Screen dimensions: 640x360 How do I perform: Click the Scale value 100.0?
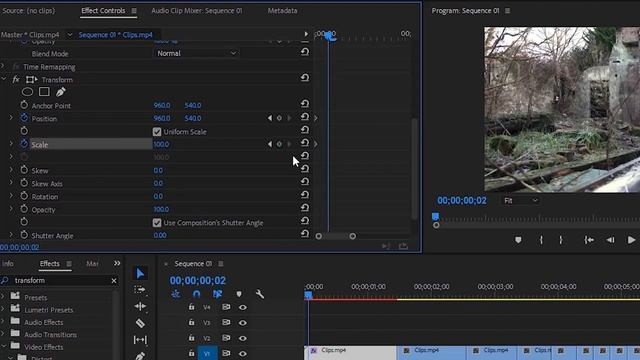pyautogui.click(x=161, y=144)
